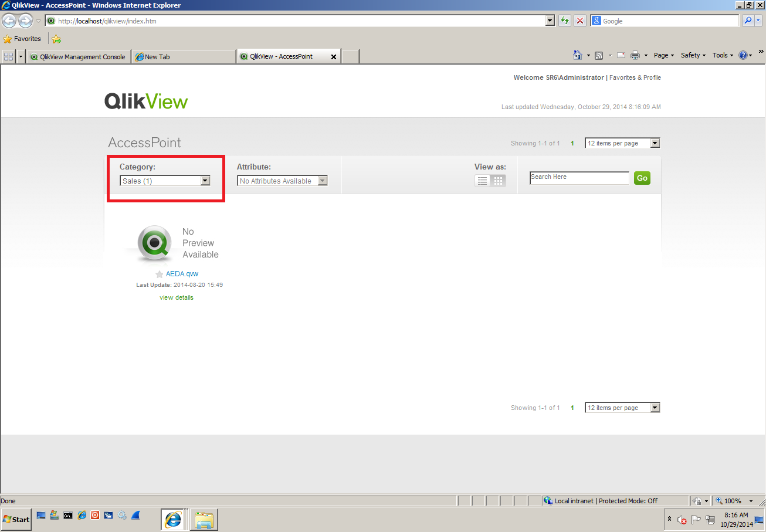
Task: Go to page 1 in bottom pager
Action: (572, 408)
